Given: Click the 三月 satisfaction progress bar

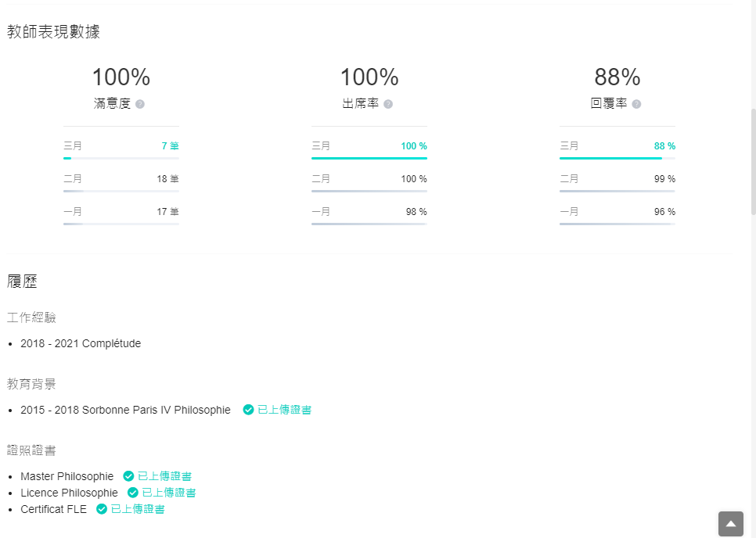Looking at the screenshot, I should pos(121,158).
